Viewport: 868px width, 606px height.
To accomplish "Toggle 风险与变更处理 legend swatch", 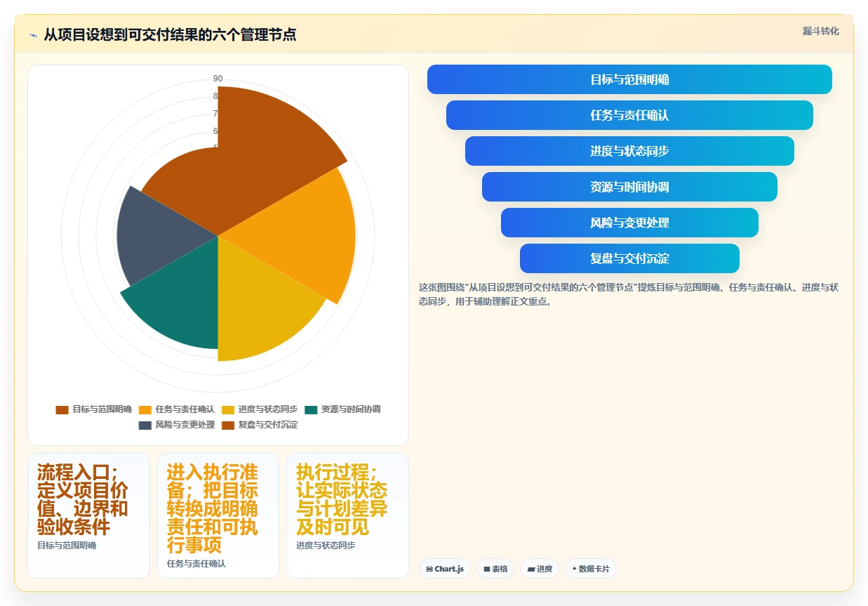I will click(145, 425).
